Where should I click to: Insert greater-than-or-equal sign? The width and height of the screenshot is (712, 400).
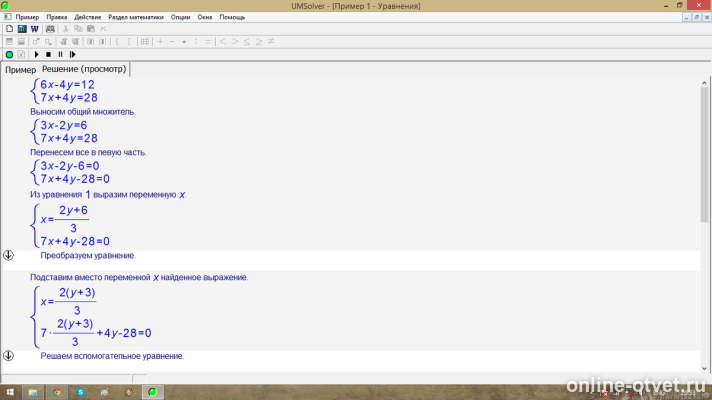[x=259, y=42]
